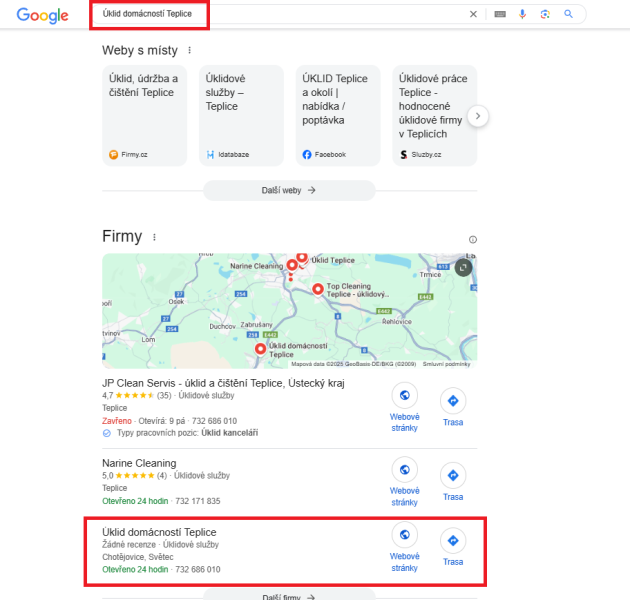
Task: Open three-dot menu next to Weby s místy
Action: [190, 50]
